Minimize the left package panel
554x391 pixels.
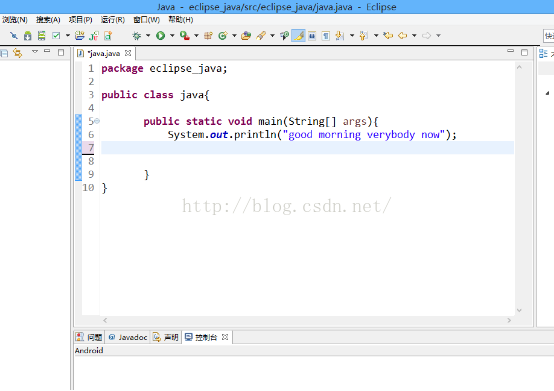(x=47, y=51)
